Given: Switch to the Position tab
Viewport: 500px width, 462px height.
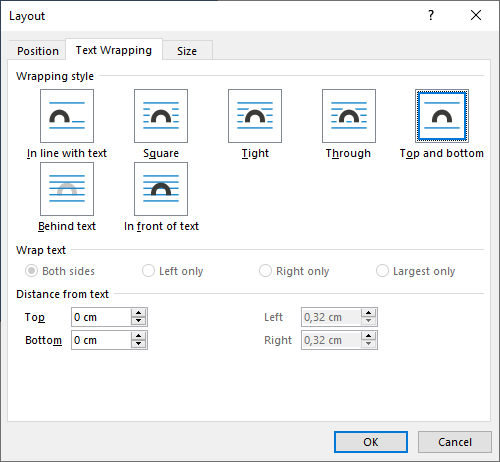Looking at the screenshot, I should pyautogui.click(x=38, y=51).
